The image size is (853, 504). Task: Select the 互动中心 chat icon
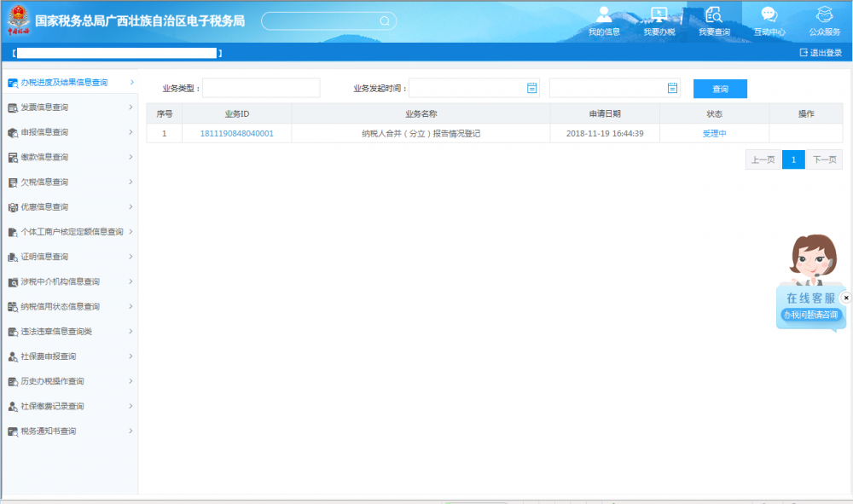click(769, 15)
